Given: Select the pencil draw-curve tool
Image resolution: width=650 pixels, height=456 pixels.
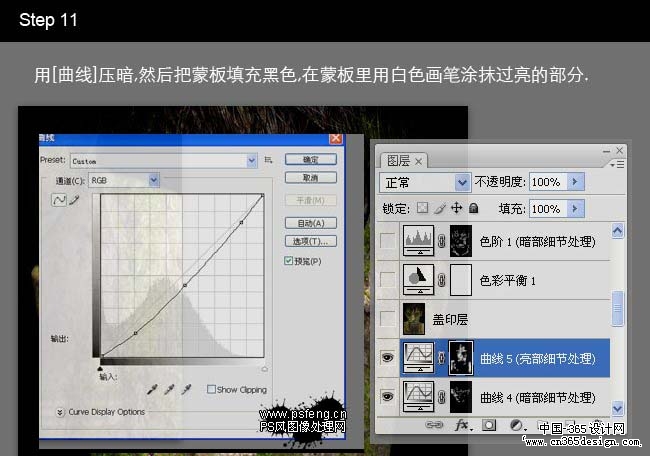Looking at the screenshot, I should pos(74,200).
